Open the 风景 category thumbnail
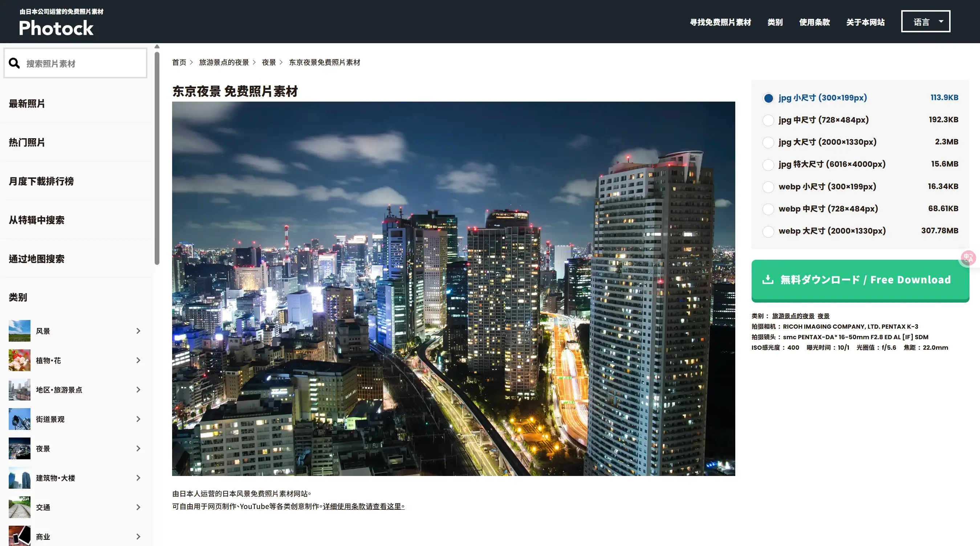980x546 pixels. [19, 331]
